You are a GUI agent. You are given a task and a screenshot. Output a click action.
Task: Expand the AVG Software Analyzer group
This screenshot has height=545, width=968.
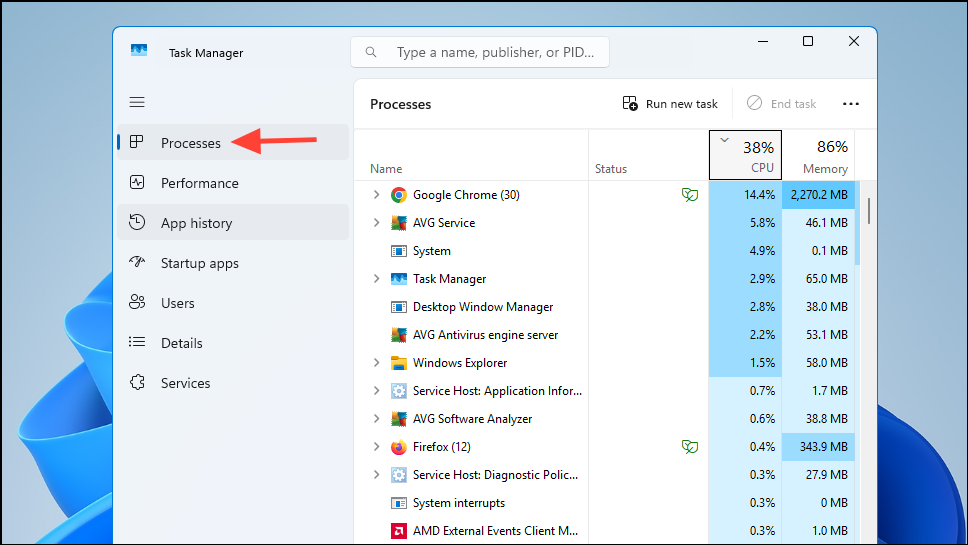(376, 418)
